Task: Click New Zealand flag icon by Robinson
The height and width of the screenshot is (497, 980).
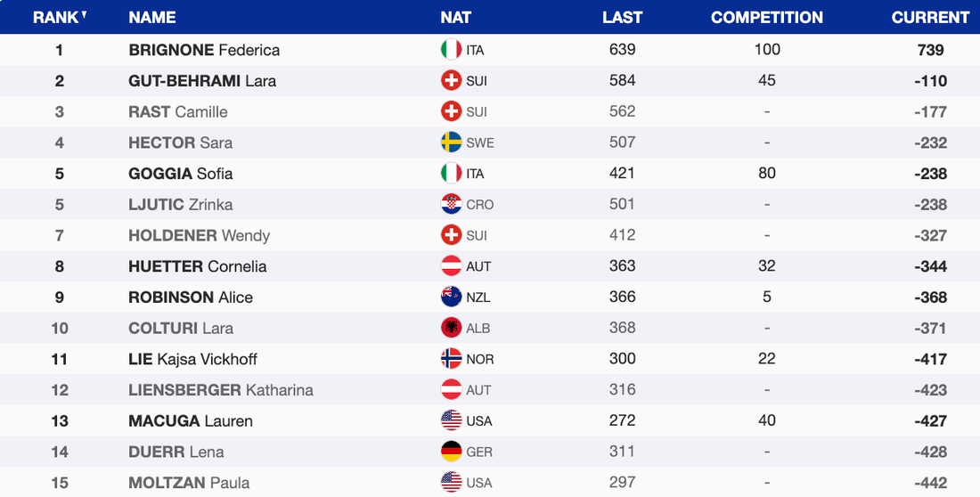Action: pos(451,297)
